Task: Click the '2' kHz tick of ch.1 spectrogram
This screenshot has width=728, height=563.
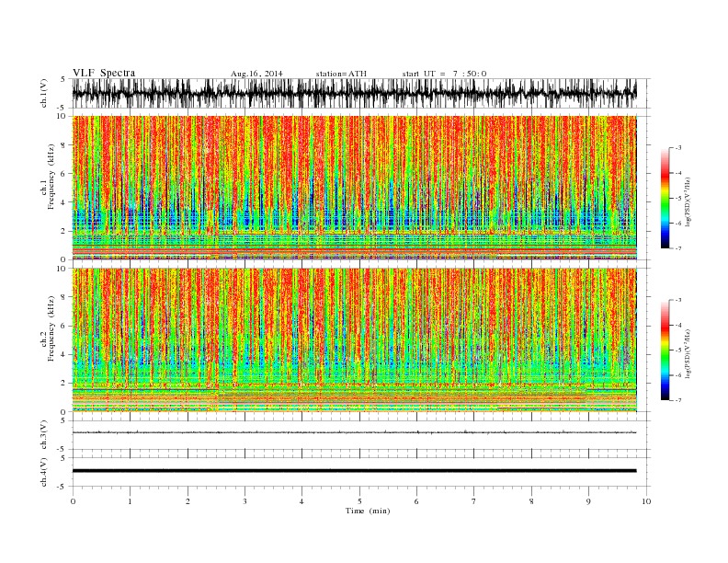Action: (x=63, y=231)
